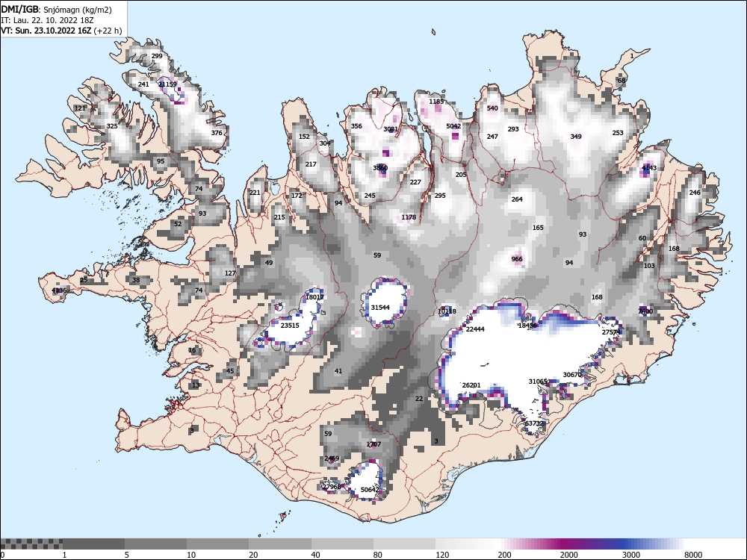Click the snow value 22

point(419,399)
